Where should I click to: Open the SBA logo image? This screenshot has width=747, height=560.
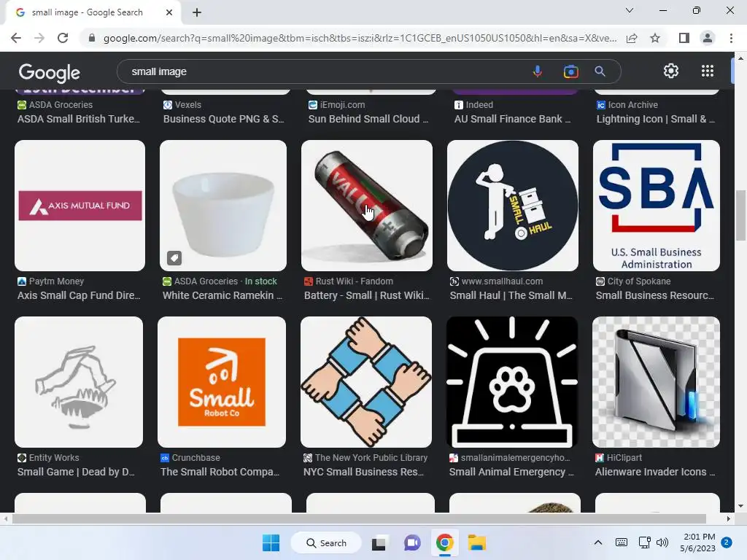657,206
